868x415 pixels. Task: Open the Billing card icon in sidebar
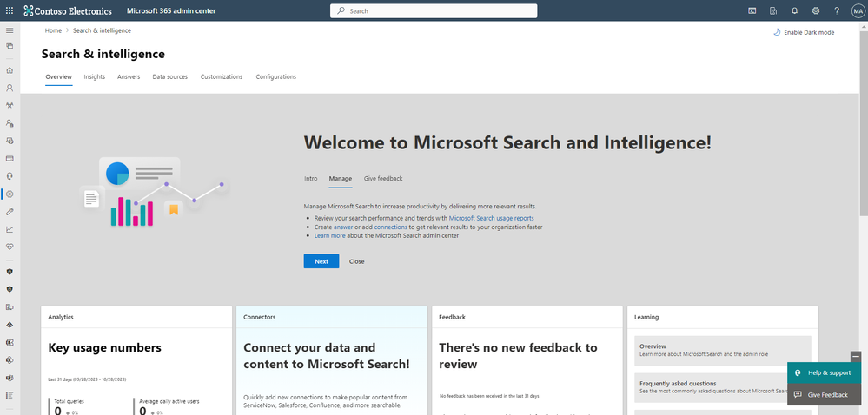pos(10,159)
